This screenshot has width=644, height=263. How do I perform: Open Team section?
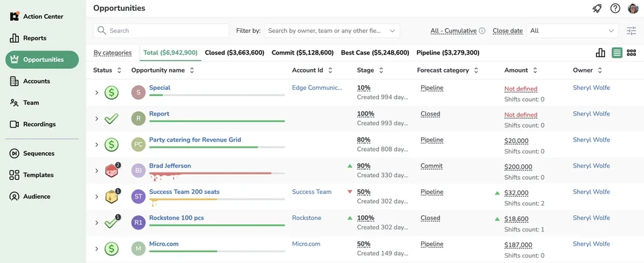[24, 103]
